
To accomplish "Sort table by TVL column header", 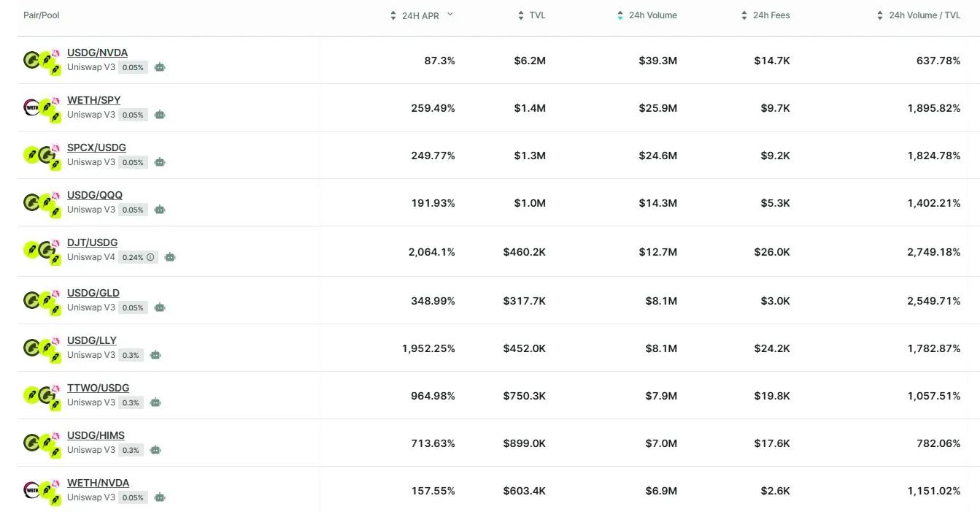I will coord(537,15).
